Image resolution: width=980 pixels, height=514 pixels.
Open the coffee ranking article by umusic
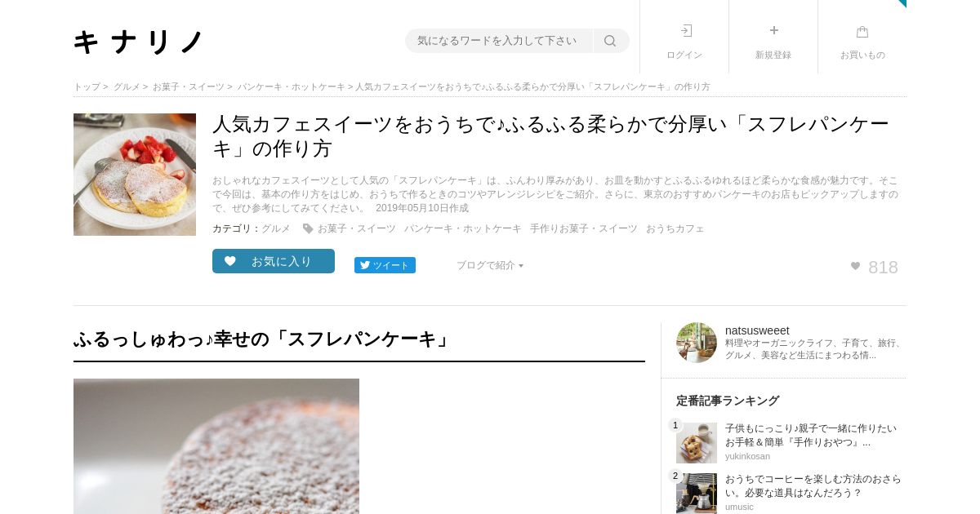pyautogui.click(x=813, y=486)
